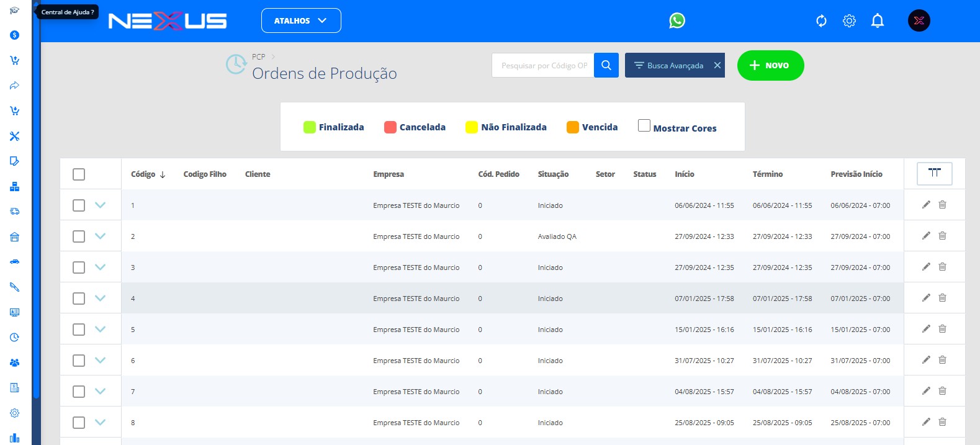Screen dimensions: 980x445
Task: Open the Atalhos dropdown
Action: pos(301,20)
